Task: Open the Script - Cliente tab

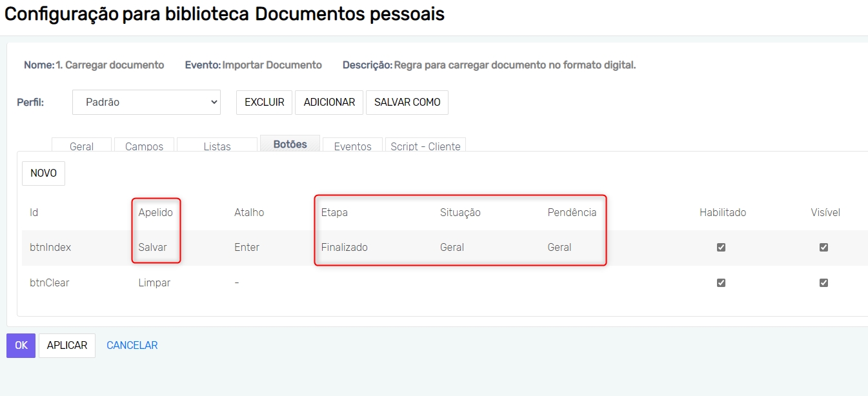Action: coord(425,146)
